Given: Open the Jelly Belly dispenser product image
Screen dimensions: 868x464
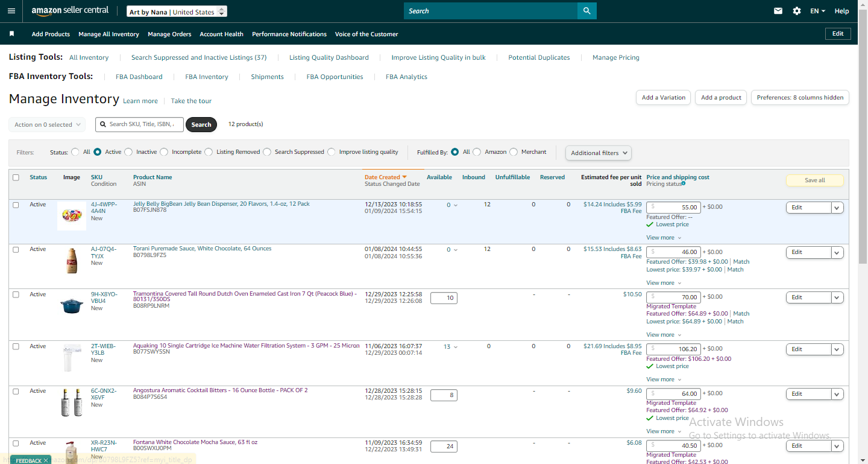Looking at the screenshot, I should point(72,216).
